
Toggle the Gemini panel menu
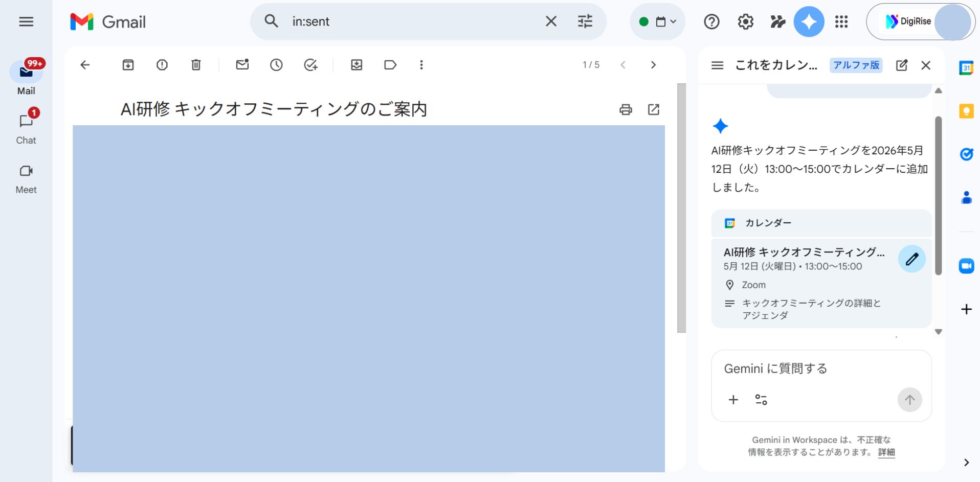pos(717,65)
